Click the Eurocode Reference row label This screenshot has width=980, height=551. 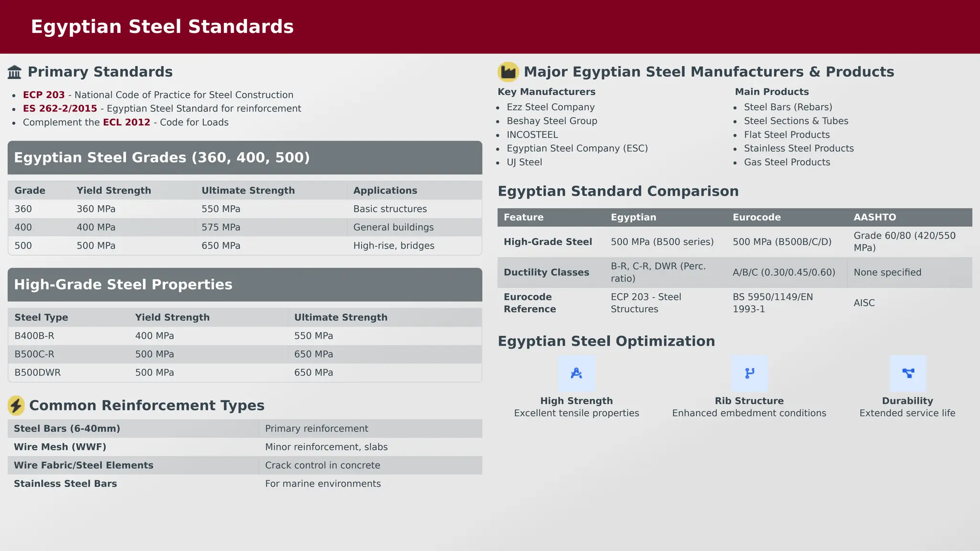(530, 303)
